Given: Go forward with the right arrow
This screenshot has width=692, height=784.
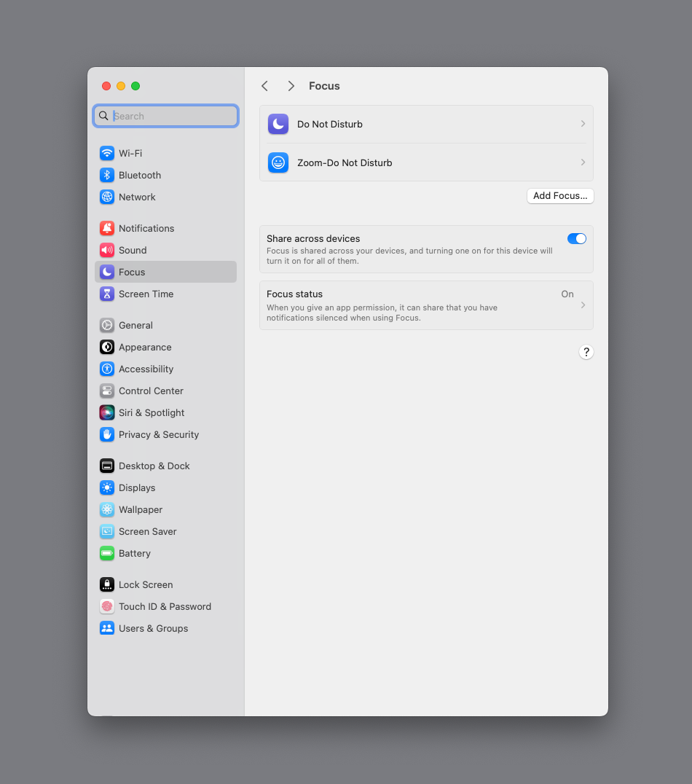Looking at the screenshot, I should tap(291, 86).
